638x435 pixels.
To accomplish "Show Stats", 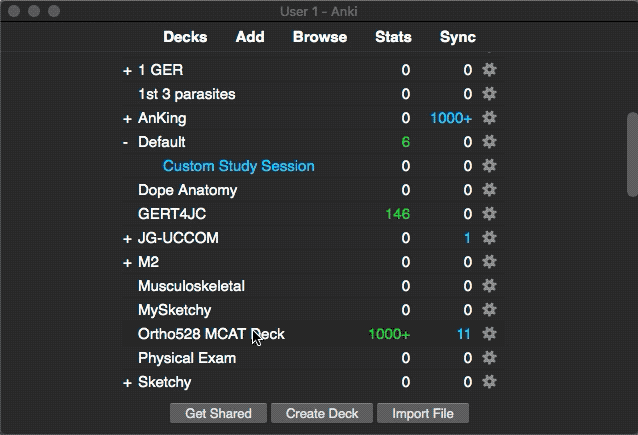I will pyautogui.click(x=393, y=37).
